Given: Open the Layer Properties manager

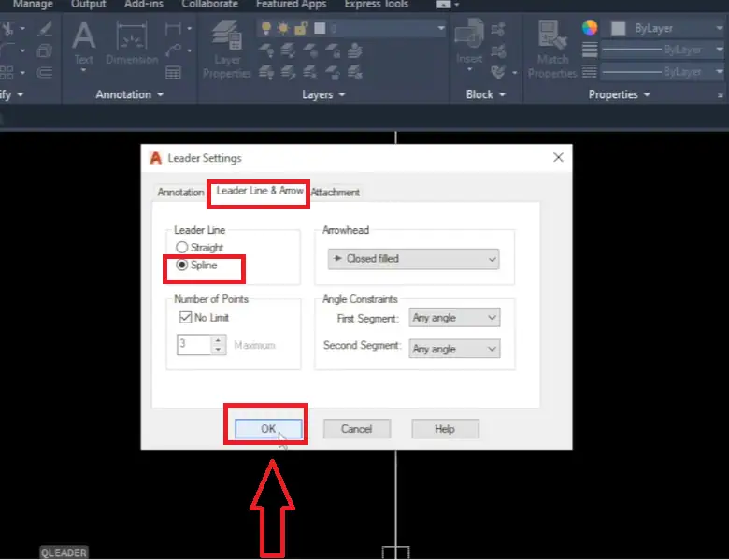Looking at the screenshot, I should (226, 50).
